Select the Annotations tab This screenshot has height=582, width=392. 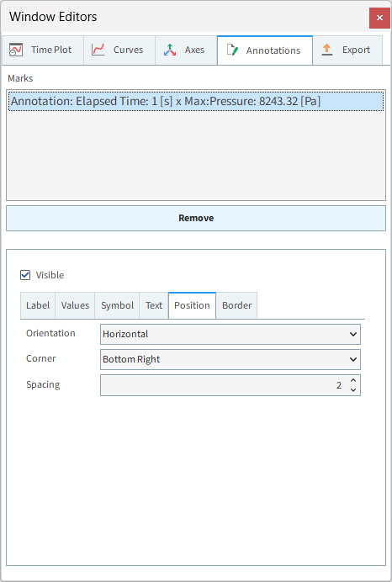265,50
